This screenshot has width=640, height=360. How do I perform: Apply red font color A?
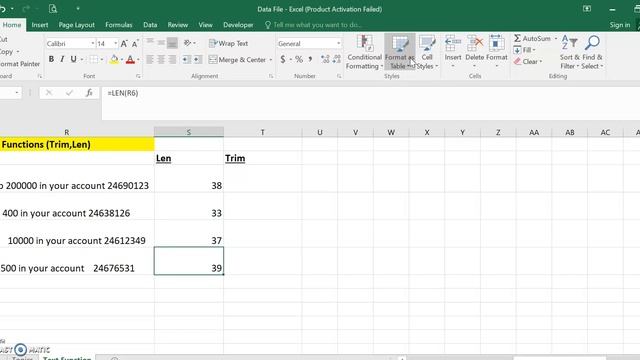pos(130,60)
